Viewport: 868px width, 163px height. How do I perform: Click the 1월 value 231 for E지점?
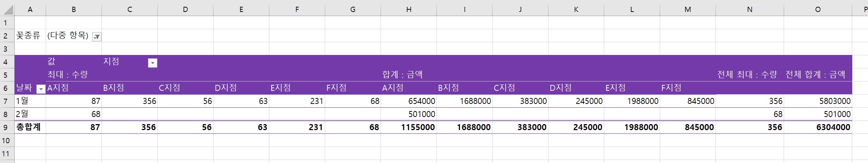tap(297, 101)
